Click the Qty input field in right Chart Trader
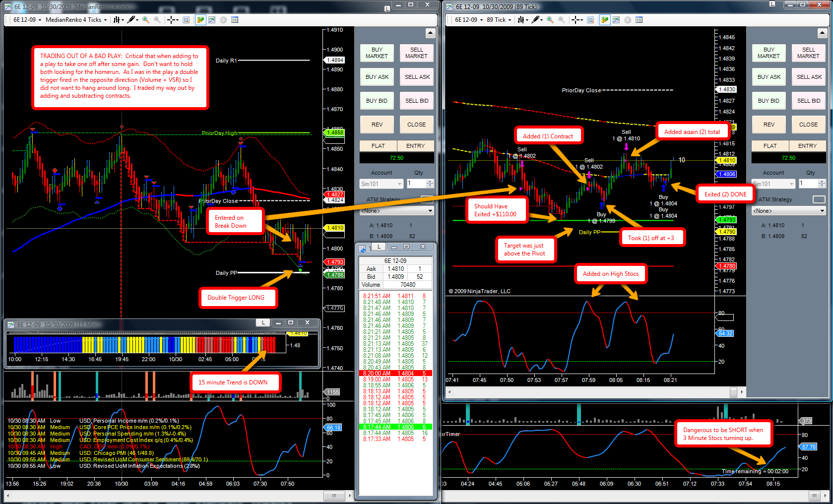 [808, 184]
